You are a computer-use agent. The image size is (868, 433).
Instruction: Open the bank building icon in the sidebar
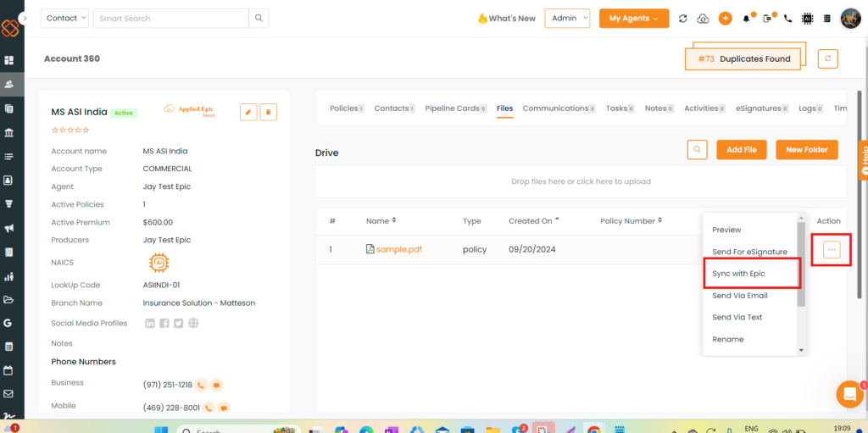[x=8, y=132]
